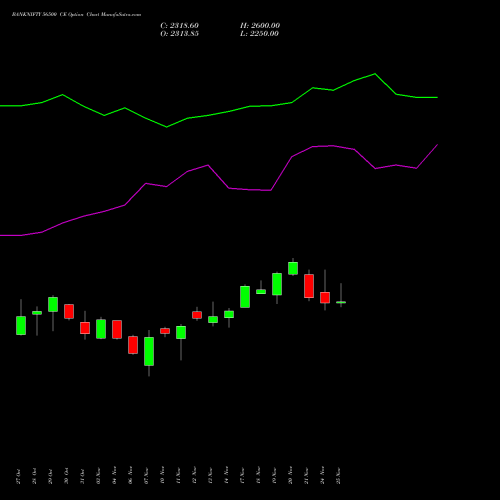Select the red candlestick for 04 Nov
Screen dimensions: 500x500
click(117, 329)
